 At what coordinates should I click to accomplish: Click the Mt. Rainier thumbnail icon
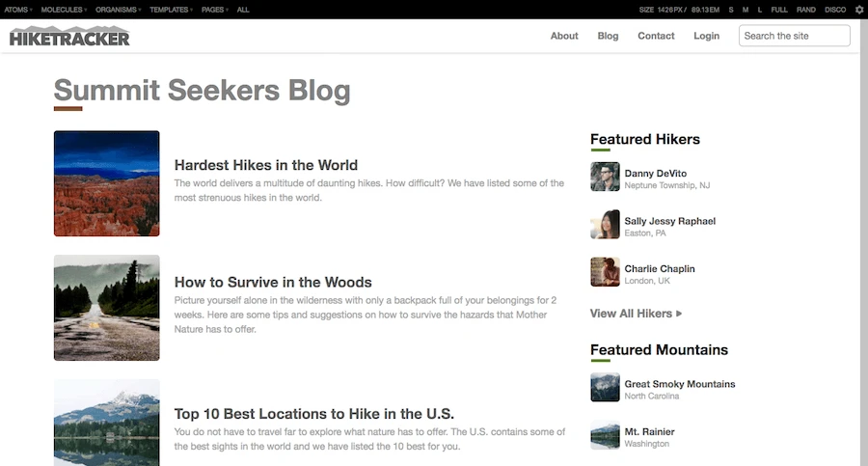605,436
